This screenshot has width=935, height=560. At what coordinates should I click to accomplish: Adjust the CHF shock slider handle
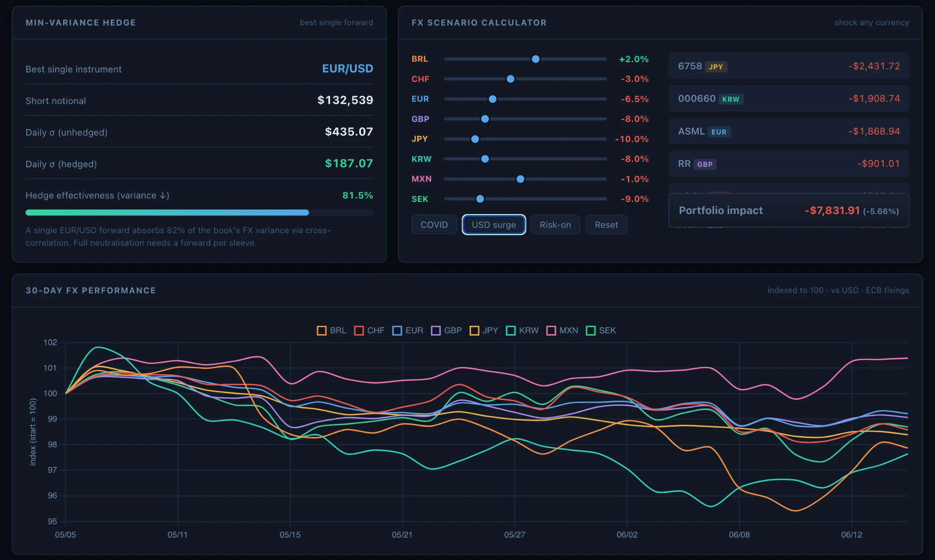click(511, 79)
